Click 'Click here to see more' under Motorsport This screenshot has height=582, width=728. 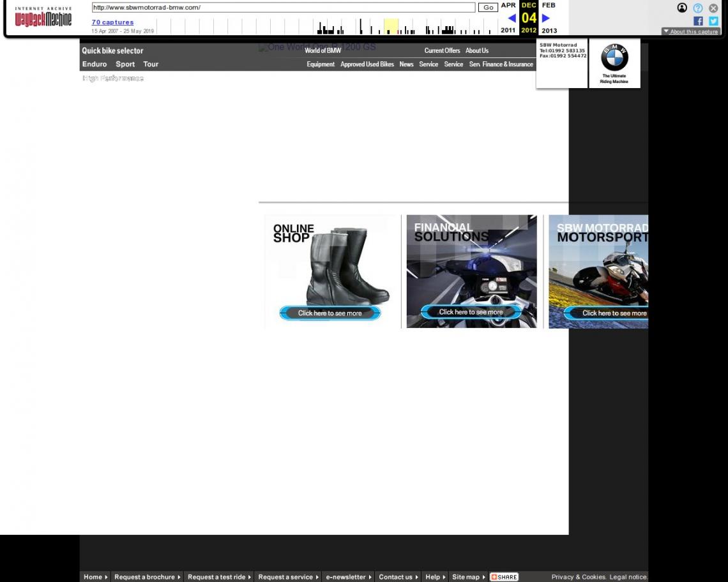click(607, 313)
